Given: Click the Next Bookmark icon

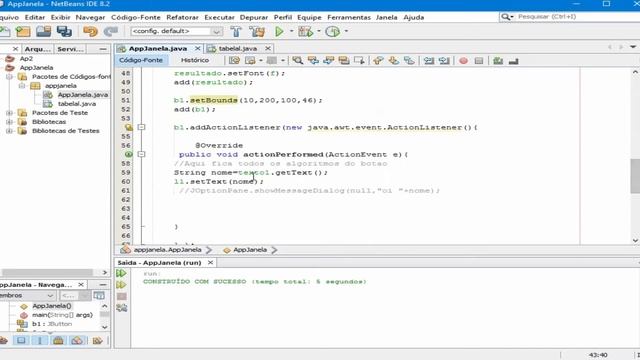Looking at the screenshot, I should point(393,60).
